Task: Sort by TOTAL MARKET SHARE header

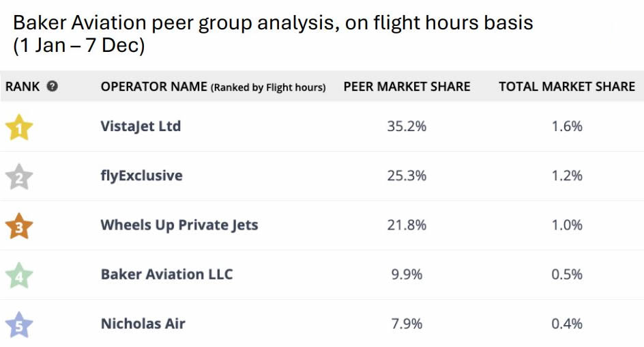Action: (567, 87)
